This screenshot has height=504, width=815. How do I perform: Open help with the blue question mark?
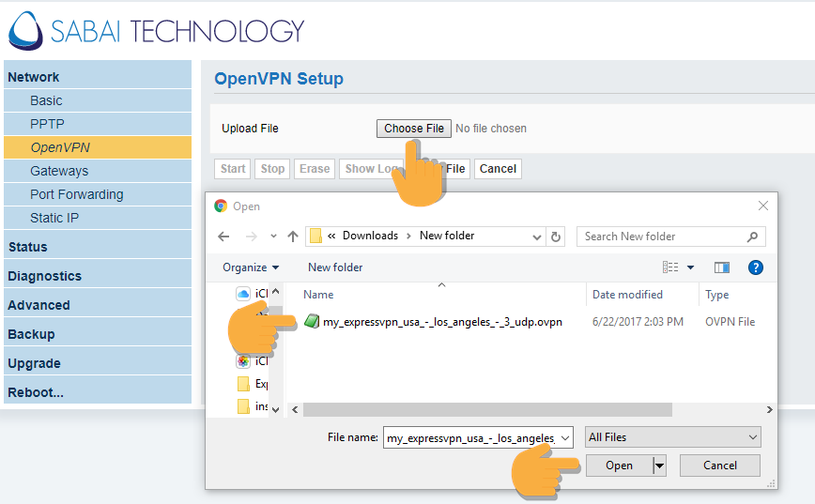(755, 267)
